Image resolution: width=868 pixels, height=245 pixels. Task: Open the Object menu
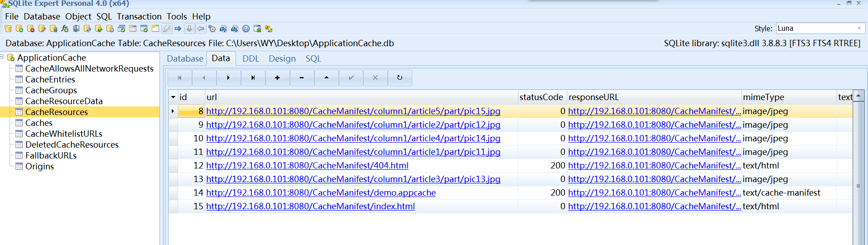tap(78, 16)
